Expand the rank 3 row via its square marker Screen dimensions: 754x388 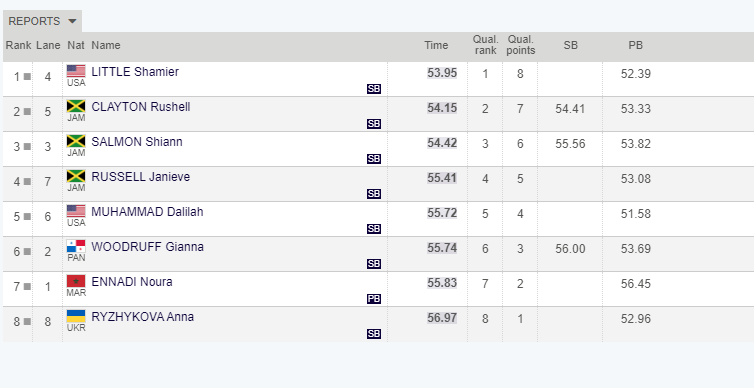27,146
